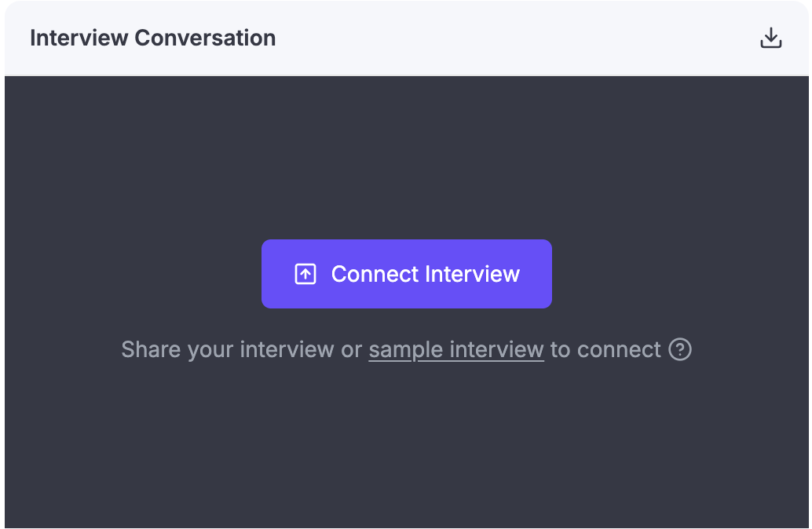Open the sample interview link
This screenshot has width=812, height=529.
point(456,349)
